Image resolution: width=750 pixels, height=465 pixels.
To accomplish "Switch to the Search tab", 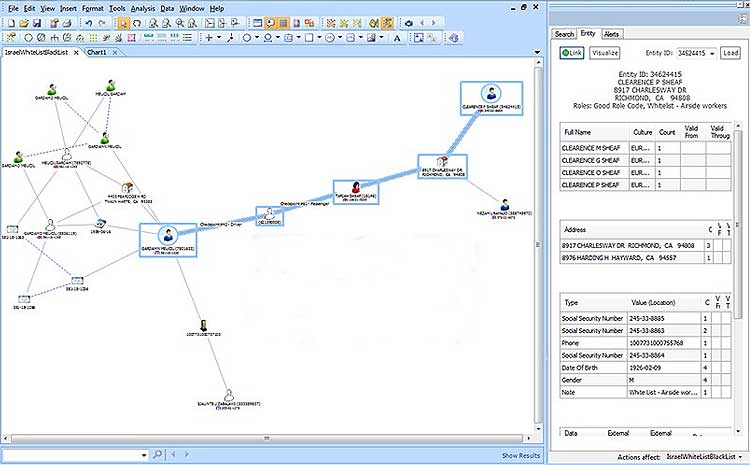I will click(x=564, y=34).
